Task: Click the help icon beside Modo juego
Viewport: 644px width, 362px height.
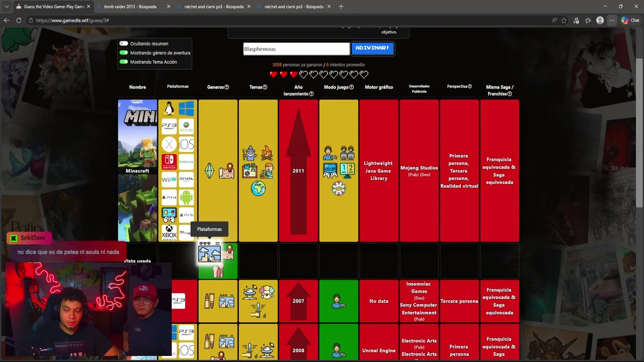Action: point(351,87)
